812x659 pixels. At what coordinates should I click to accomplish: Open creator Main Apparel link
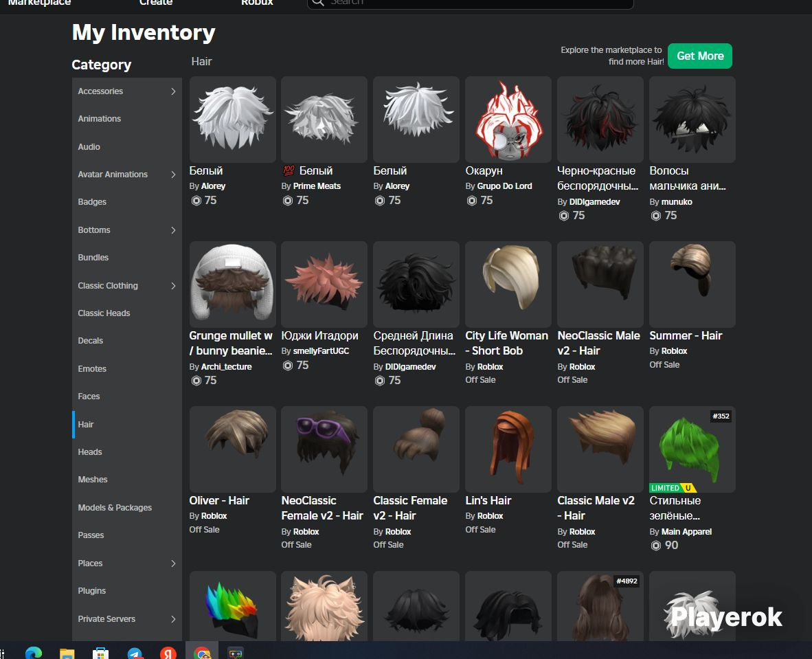pos(687,532)
